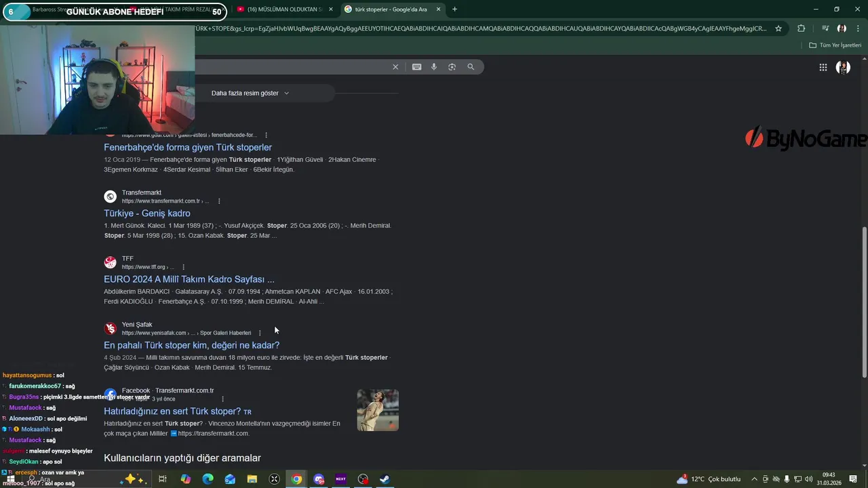Image resolution: width=868 pixels, height=488 pixels.
Task: Open Task View on the taskbar
Action: tap(163, 479)
